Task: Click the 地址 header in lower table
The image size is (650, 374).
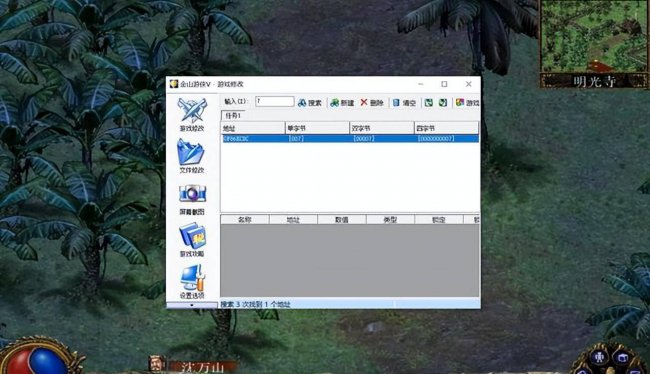Action: 293,220
